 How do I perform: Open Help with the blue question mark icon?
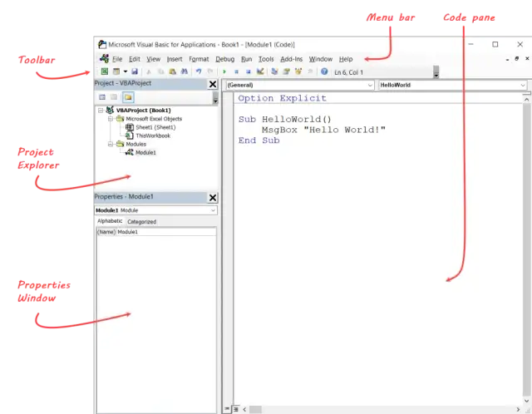pyautogui.click(x=324, y=71)
